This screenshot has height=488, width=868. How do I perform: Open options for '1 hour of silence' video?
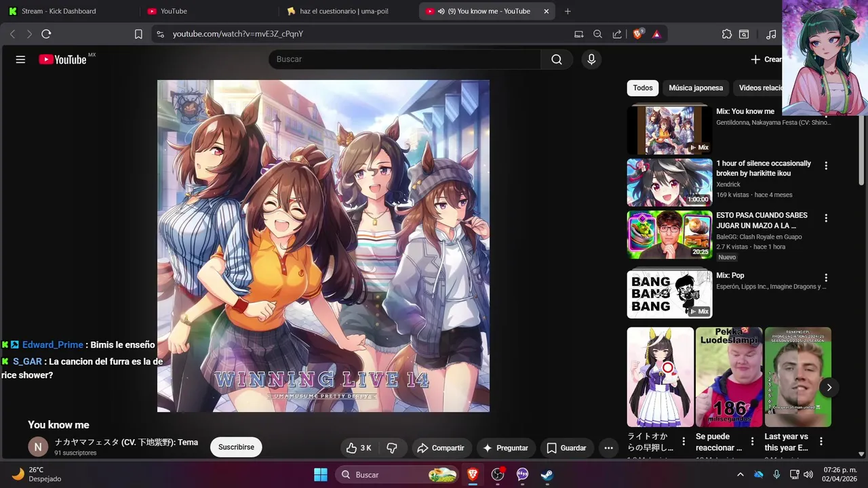click(826, 165)
